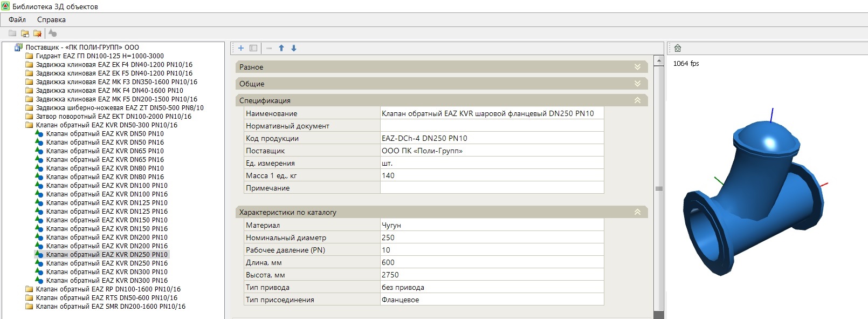Click the properties scrollbar up arrow
The height and width of the screenshot is (319, 868).
click(x=658, y=60)
